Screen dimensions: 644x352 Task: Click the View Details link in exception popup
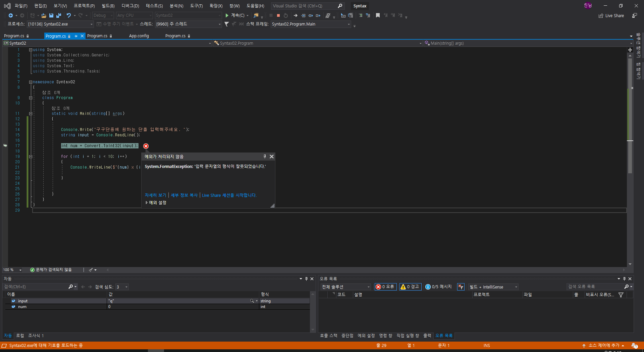pos(155,195)
